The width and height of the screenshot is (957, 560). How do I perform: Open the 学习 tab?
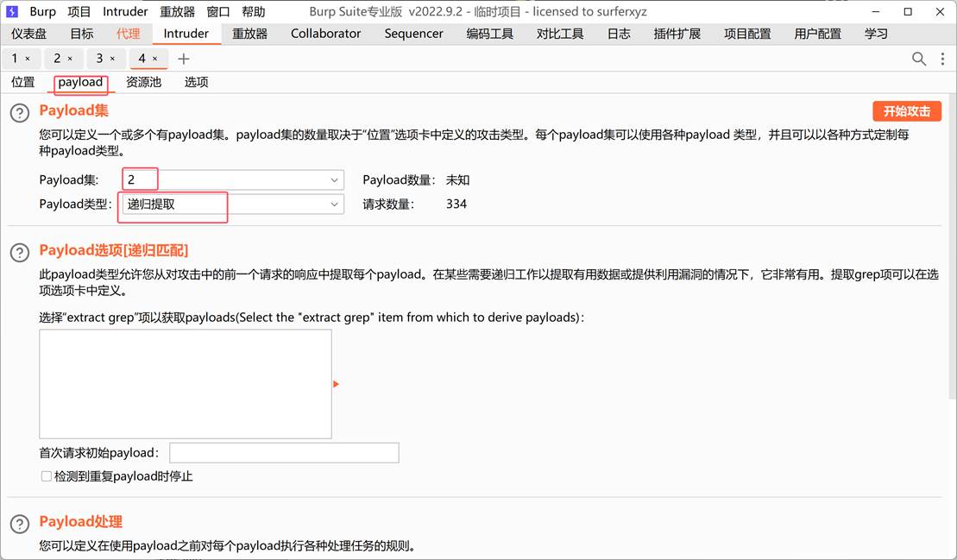point(876,34)
